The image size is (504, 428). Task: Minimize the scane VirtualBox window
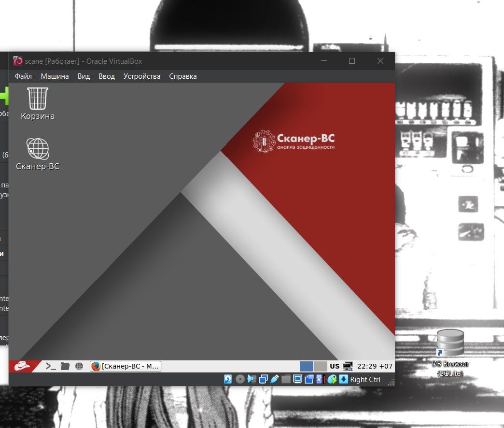(x=324, y=61)
